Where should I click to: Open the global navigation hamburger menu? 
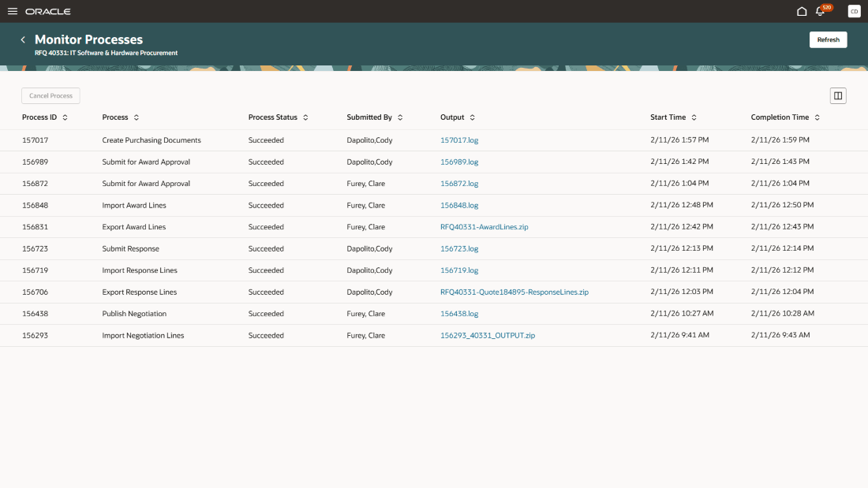pyautogui.click(x=12, y=11)
